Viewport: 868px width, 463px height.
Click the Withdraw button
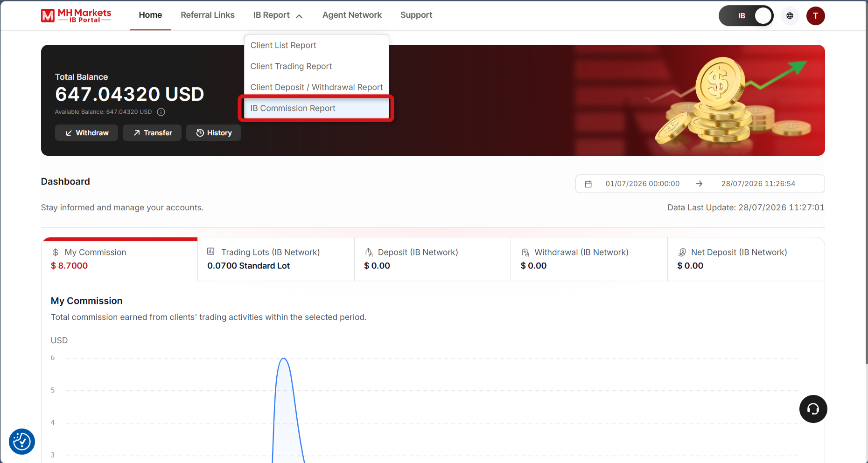(x=86, y=133)
